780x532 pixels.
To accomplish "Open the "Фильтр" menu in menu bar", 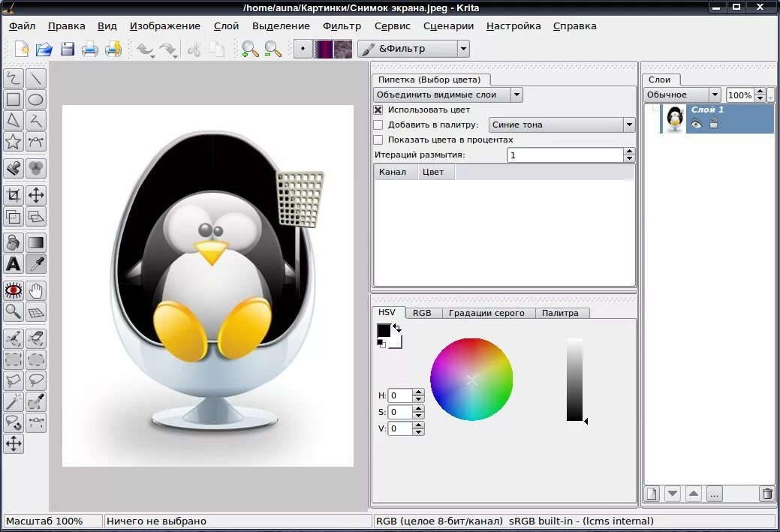I will pos(342,26).
